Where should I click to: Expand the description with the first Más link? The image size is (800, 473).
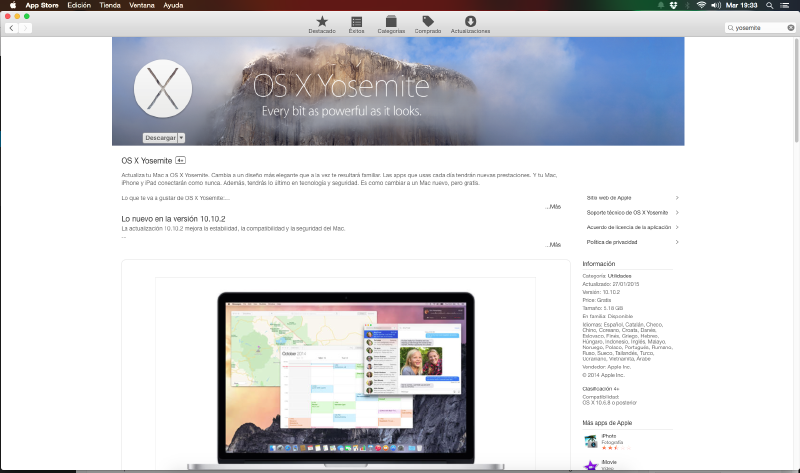click(553, 207)
